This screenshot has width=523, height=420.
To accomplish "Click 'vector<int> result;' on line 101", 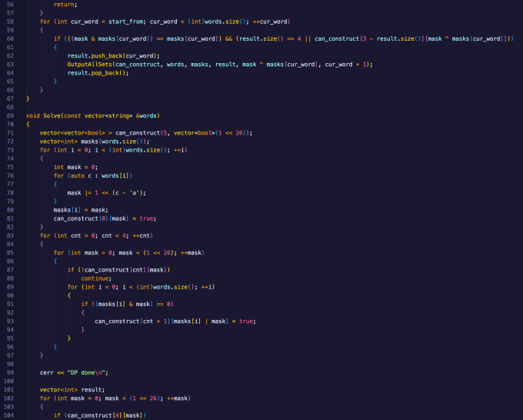I will (72, 390).
